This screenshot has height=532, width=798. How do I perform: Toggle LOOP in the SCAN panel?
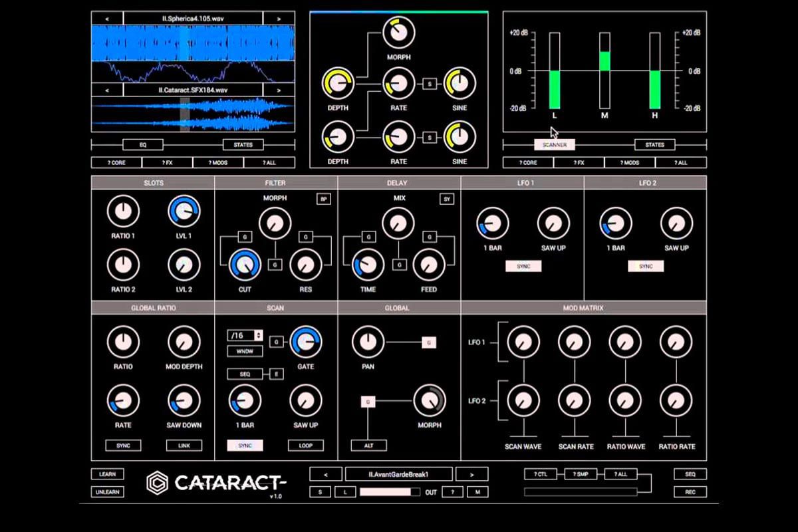306,446
